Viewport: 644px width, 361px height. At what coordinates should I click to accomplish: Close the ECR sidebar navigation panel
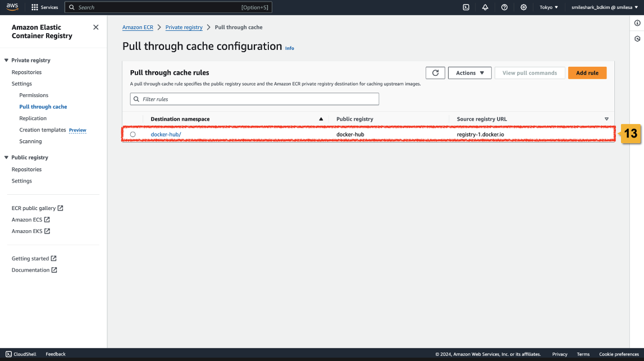click(95, 28)
